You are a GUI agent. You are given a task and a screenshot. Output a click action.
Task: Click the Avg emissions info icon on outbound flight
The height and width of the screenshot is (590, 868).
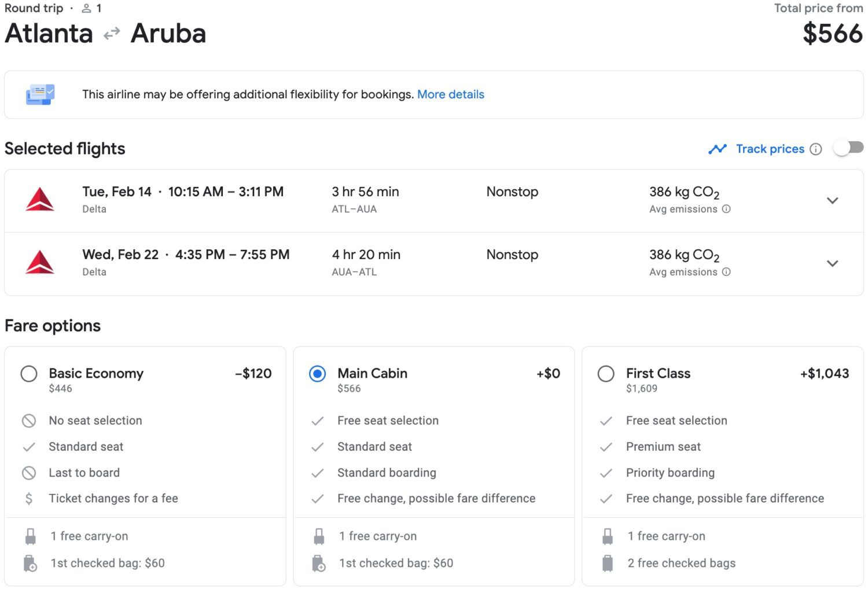[x=727, y=209]
